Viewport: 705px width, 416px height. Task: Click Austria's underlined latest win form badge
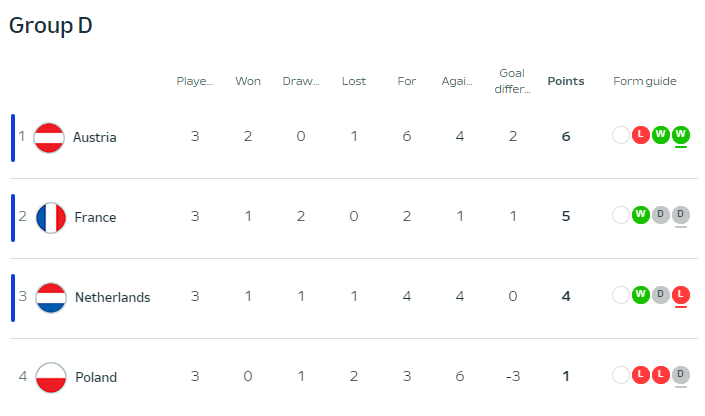(x=681, y=135)
